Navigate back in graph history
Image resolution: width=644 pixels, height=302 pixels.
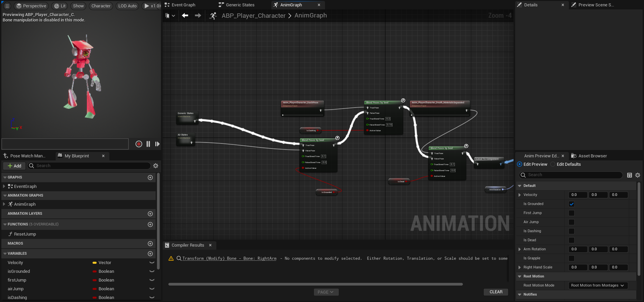(x=185, y=15)
